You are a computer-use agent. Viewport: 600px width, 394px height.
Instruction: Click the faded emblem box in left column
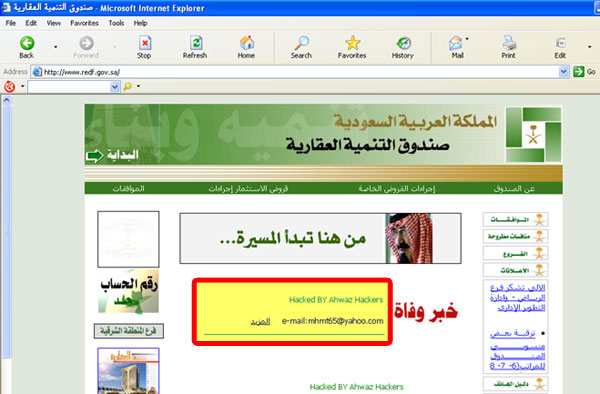coord(128,239)
